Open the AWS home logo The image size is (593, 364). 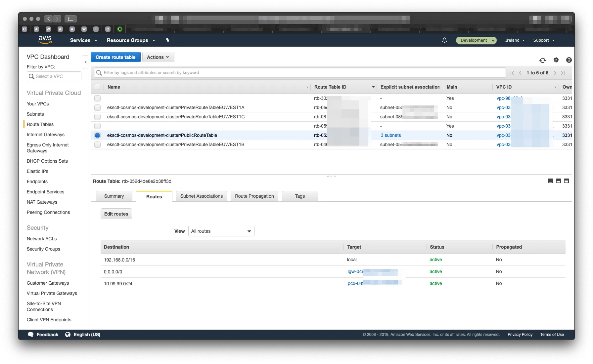[x=45, y=40]
